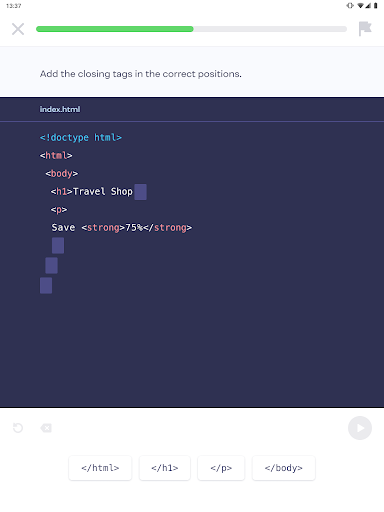Screen dimensions: 384x512
Task: Run the code with play button
Action: pyautogui.click(x=360, y=428)
